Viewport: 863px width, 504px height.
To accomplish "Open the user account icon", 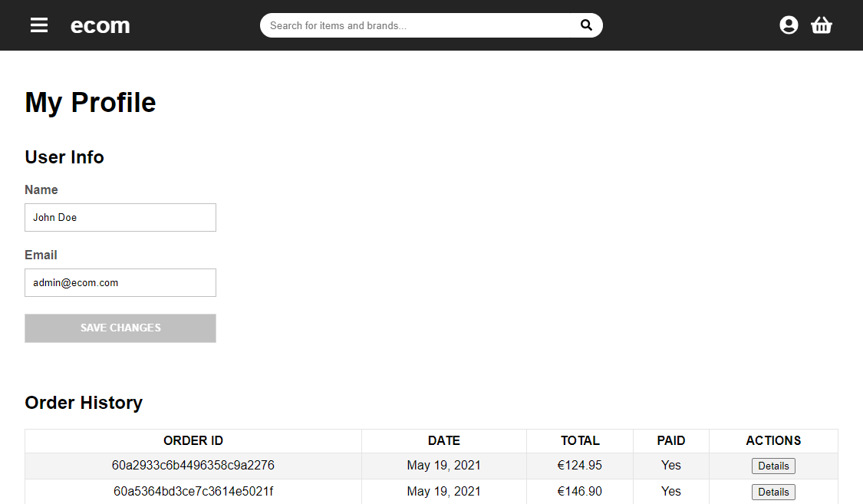I will point(789,25).
